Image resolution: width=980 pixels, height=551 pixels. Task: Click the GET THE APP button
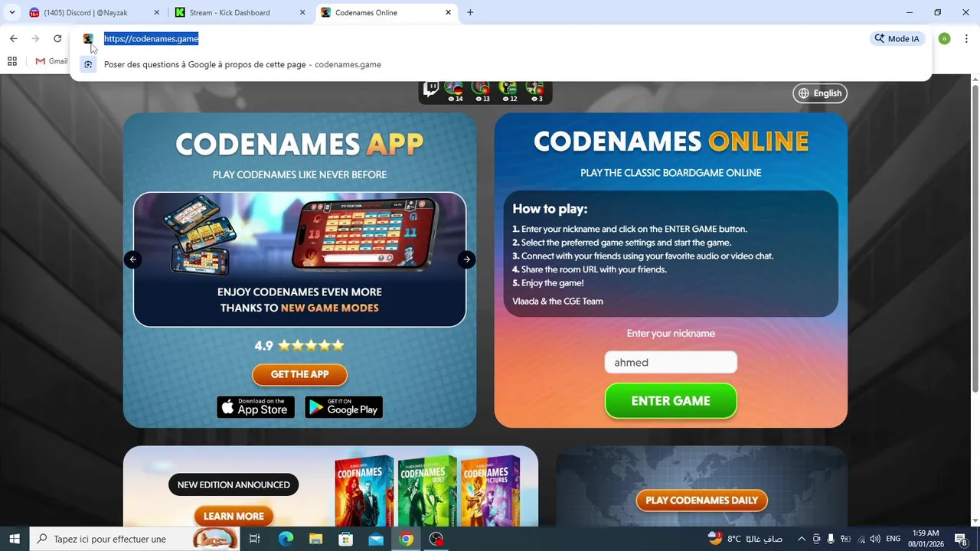[x=299, y=374]
